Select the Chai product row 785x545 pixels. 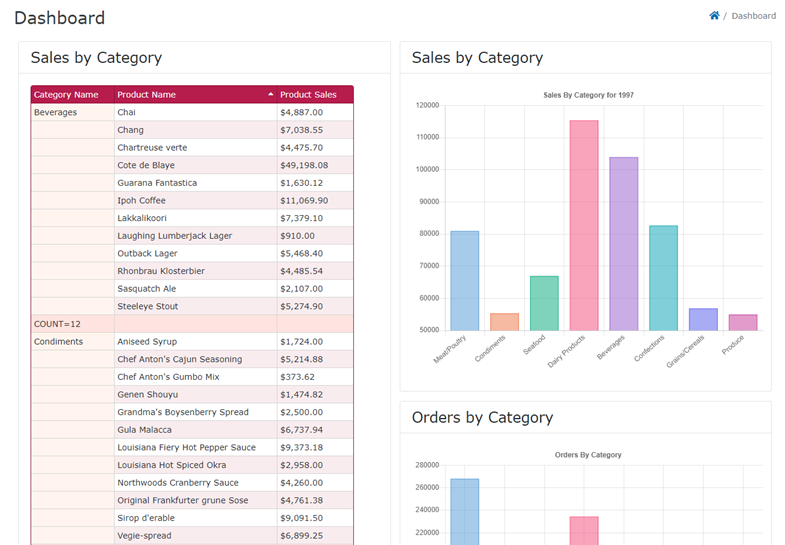(x=195, y=113)
